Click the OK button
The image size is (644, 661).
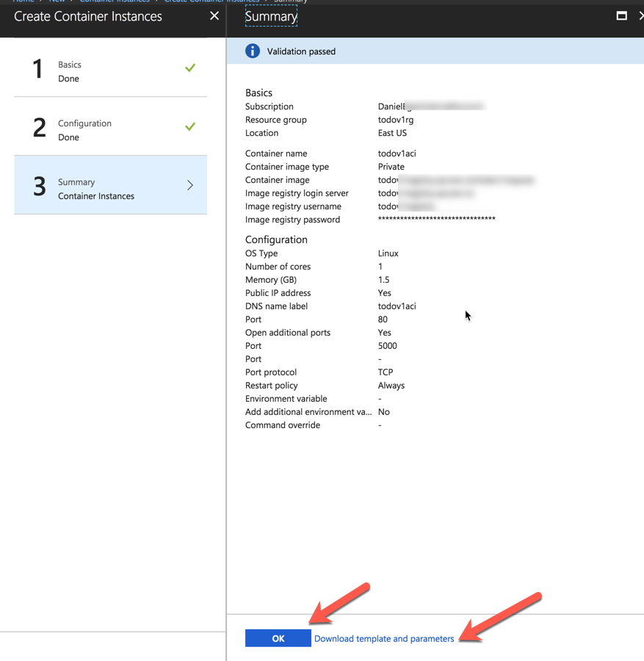(278, 637)
